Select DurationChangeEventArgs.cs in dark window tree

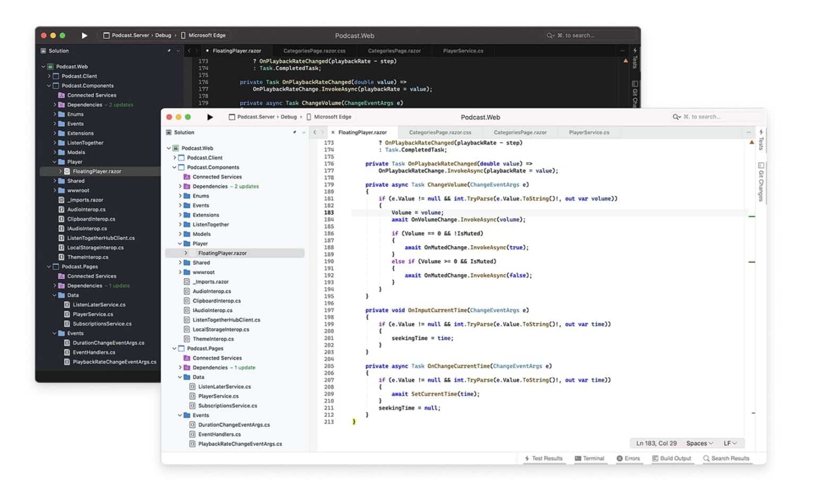coord(108,344)
